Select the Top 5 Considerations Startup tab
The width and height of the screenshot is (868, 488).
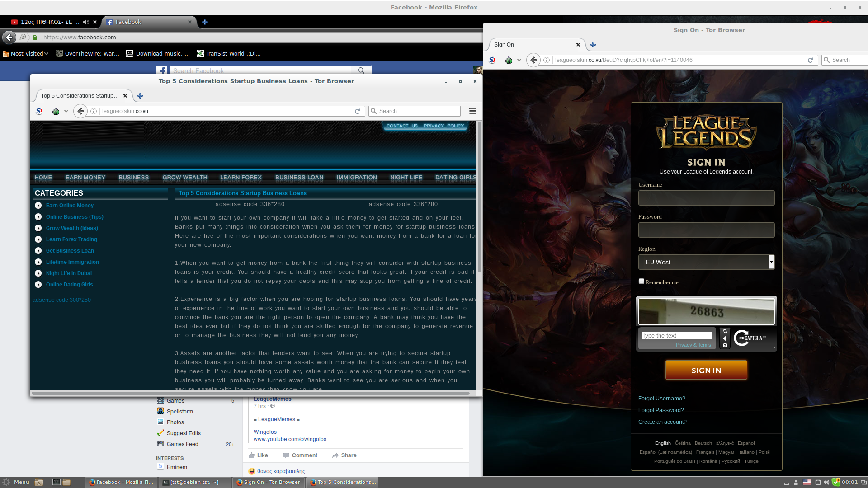(84, 96)
